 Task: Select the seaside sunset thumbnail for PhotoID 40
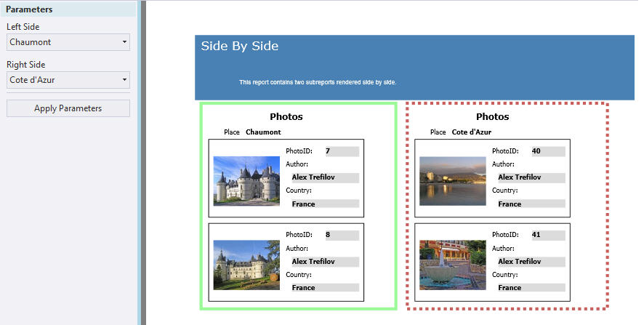pyautogui.click(x=452, y=181)
